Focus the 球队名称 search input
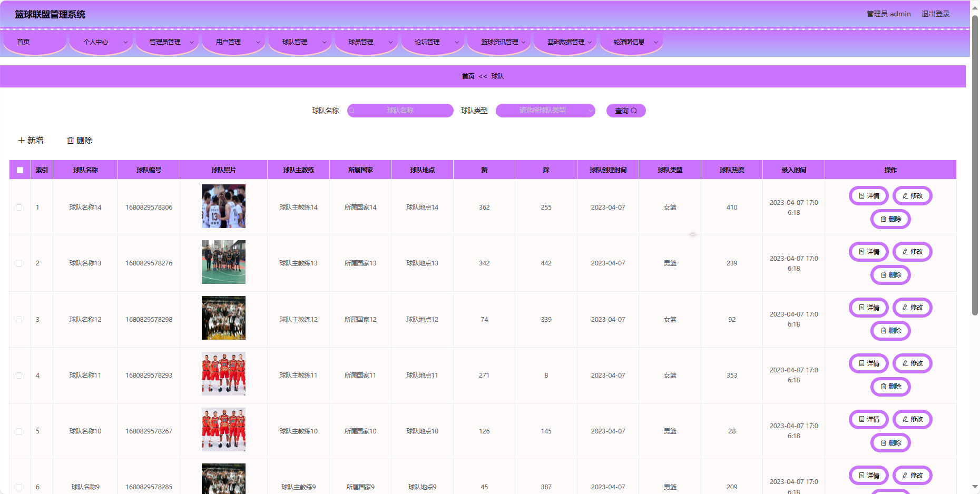This screenshot has width=980, height=494. [x=400, y=111]
